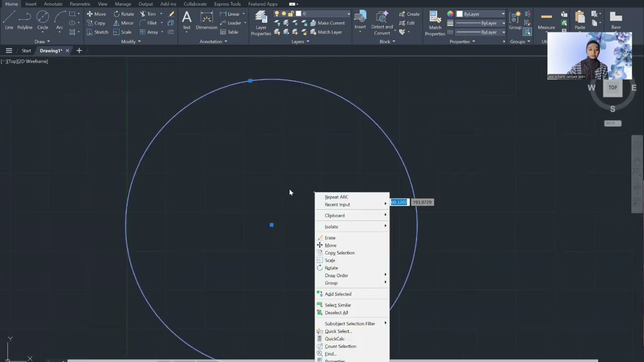Open the application hamburger menu

(9, 51)
